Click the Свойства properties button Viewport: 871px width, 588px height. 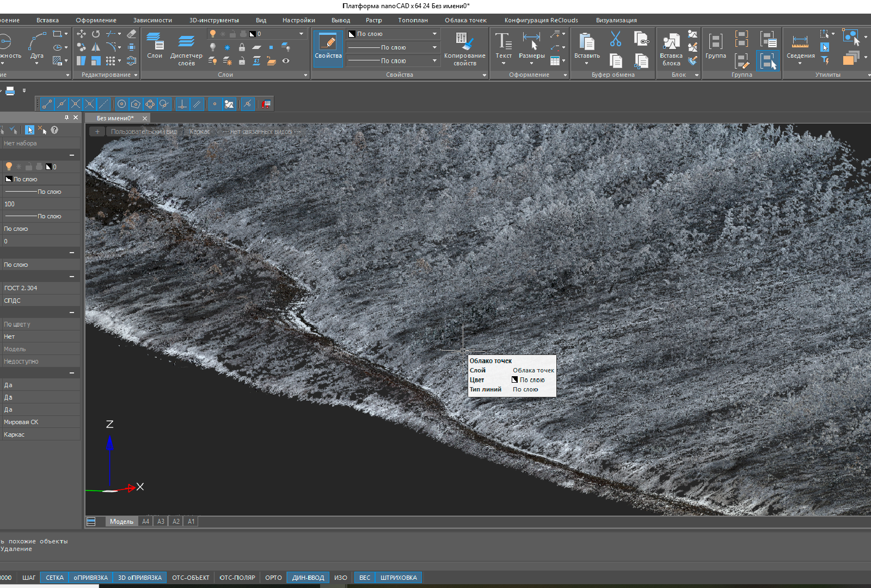click(x=328, y=48)
